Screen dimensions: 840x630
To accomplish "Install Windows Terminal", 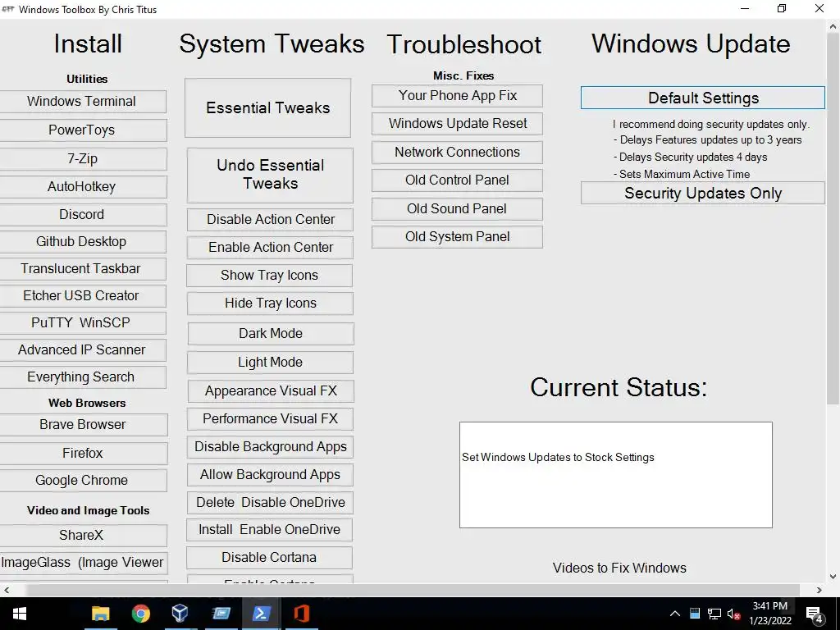I will point(81,101).
